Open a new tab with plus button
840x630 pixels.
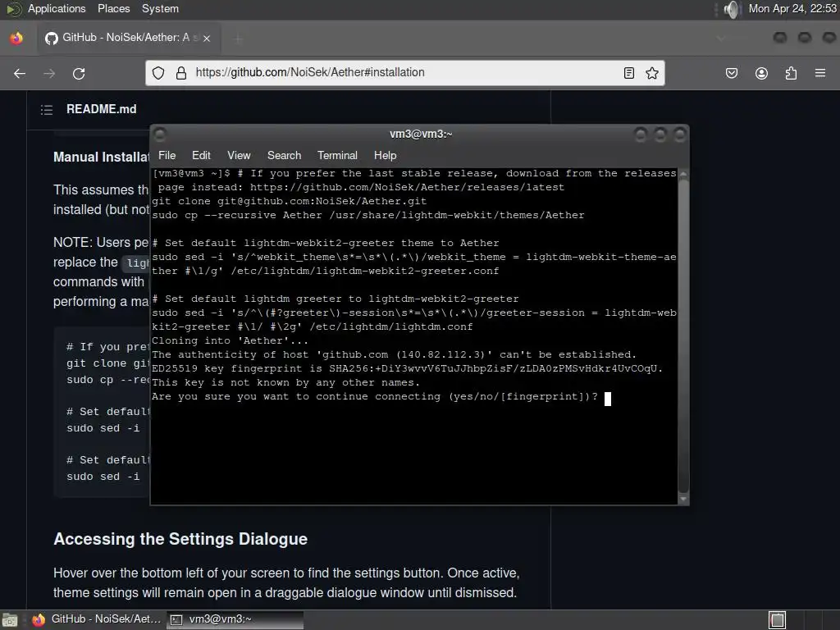click(x=239, y=38)
